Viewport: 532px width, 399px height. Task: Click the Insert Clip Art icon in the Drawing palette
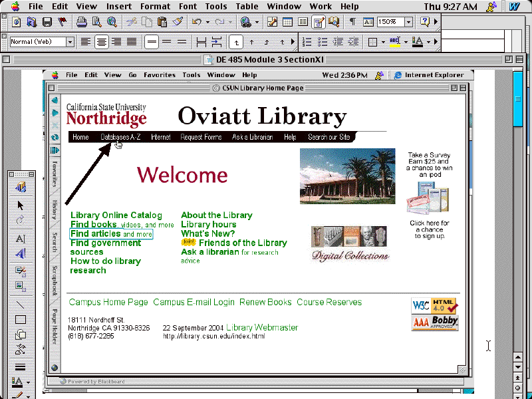[x=21, y=271]
